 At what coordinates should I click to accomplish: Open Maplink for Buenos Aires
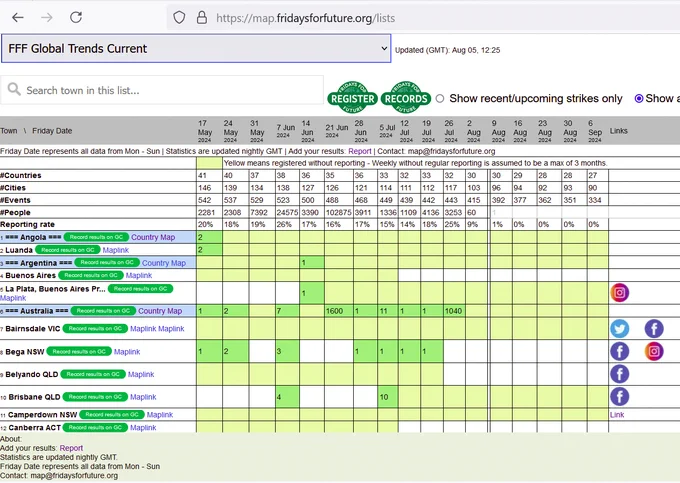139,275
